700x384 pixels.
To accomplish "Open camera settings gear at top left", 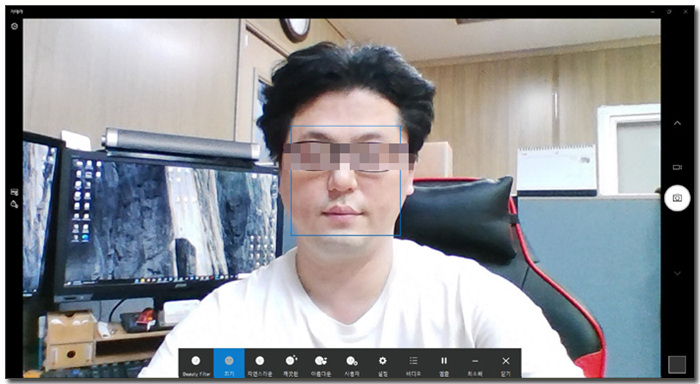I will [14, 26].
